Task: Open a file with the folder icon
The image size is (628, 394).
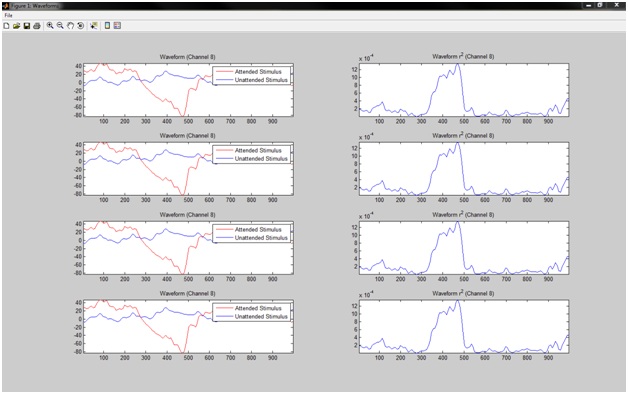Action: [x=16, y=26]
